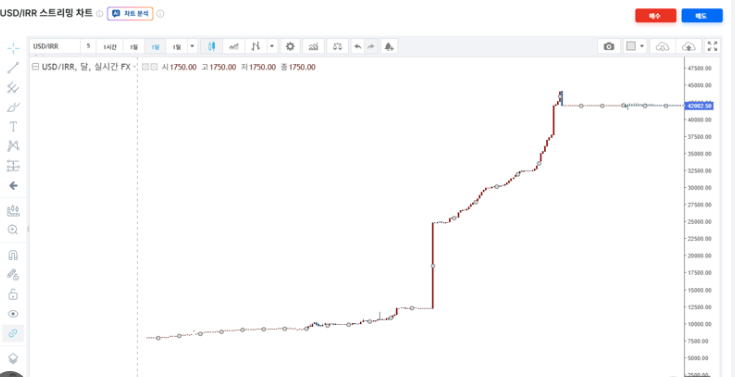Click the undo arrow
The height and width of the screenshot is (377, 735).
click(x=358, y=46)
